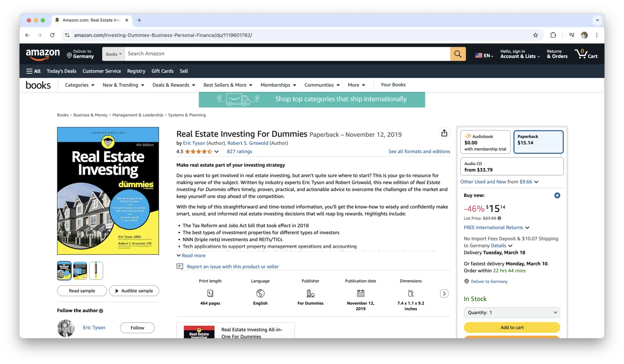Open Robert S. Griswold author link
624x364 pixels.
[x=248, y=143]
